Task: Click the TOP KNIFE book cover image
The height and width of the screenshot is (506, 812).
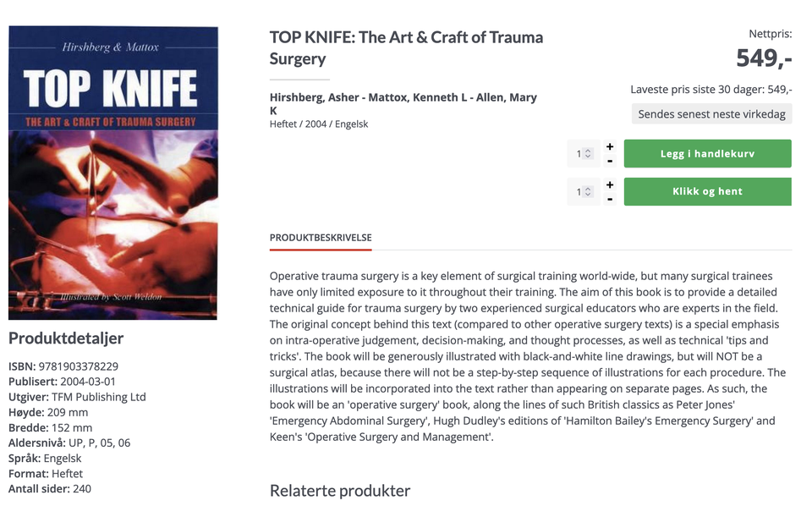Action: pos(113,173)
